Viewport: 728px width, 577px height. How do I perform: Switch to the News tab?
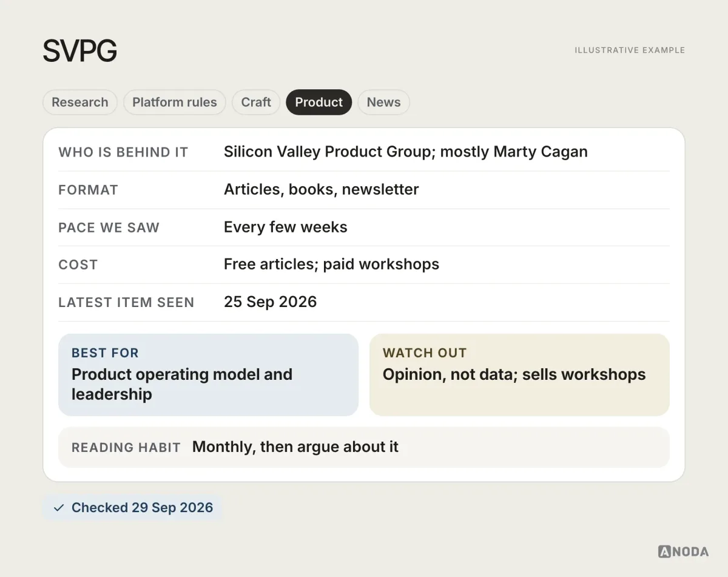[x=383, y=102]
